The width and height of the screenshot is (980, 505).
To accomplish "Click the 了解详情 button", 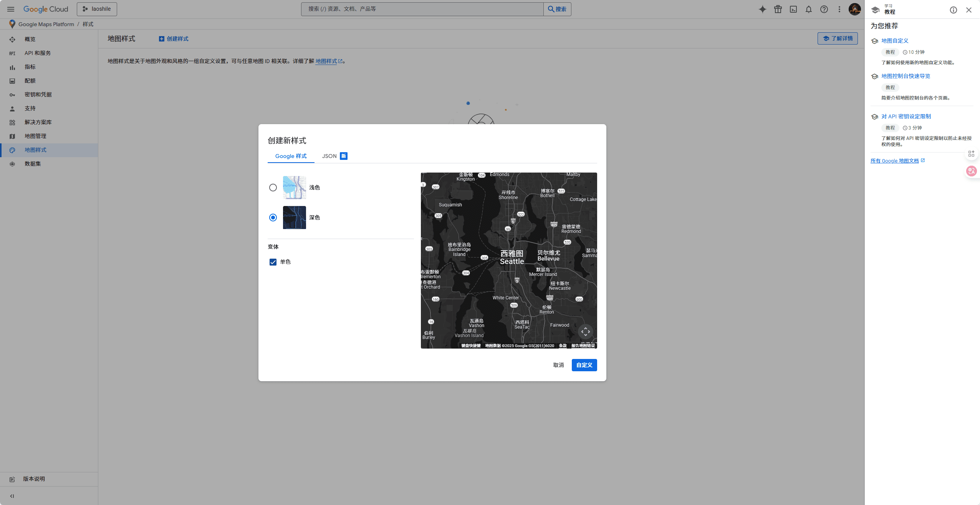I will click(838, 38).
